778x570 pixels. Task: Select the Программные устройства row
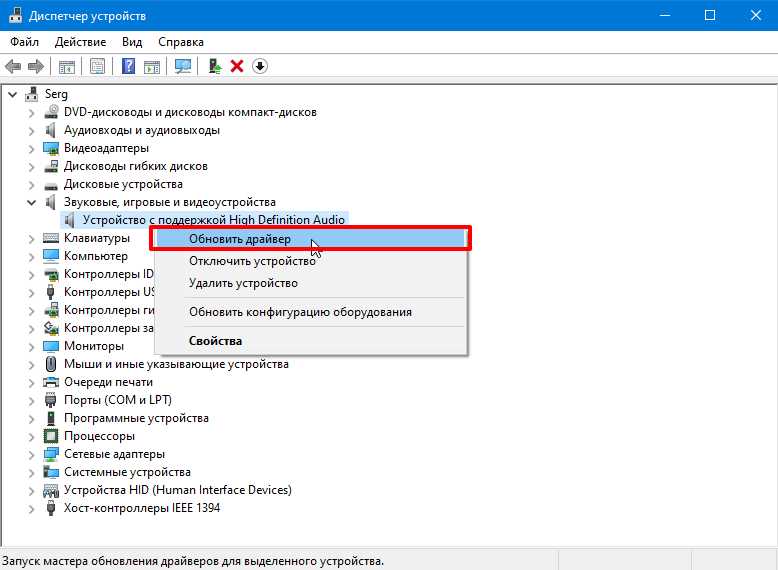tap(136, 418)
